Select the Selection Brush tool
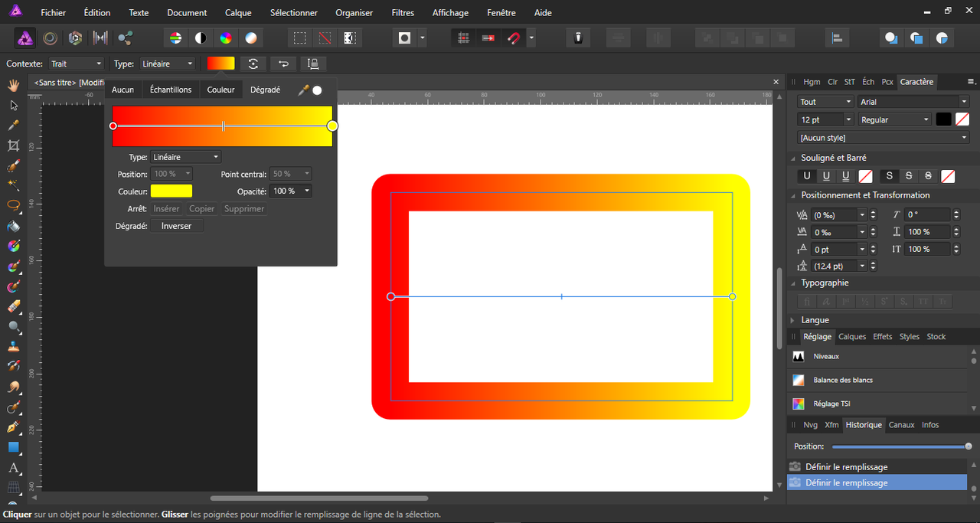The height and width of the screenshot is (523, 980). point(13,165)
